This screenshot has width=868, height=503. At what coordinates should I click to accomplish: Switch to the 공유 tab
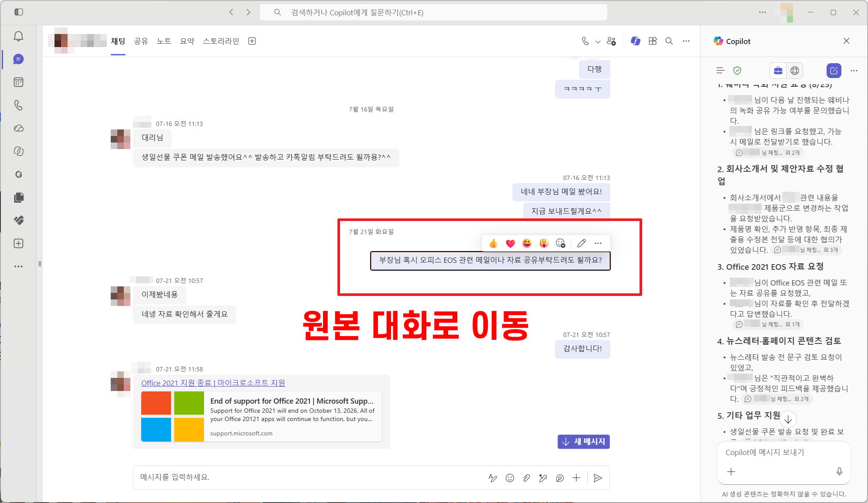(141, 41)
